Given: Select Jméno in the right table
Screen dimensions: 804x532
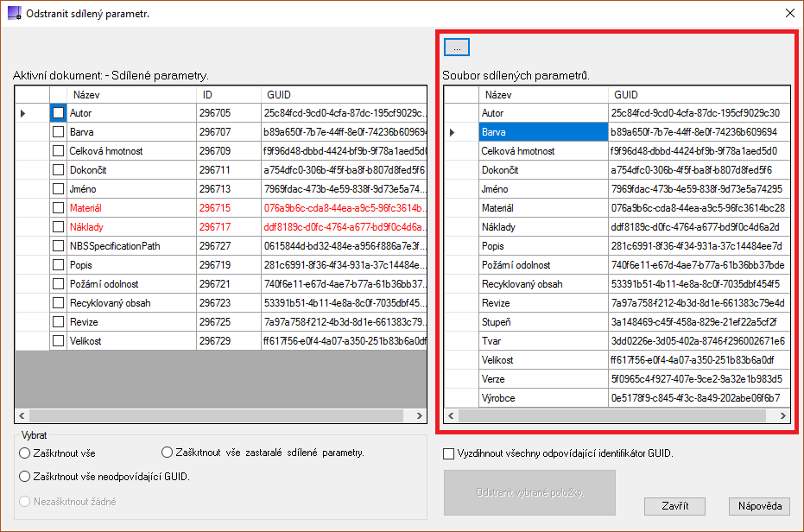Looking at the screenshot, I should [617, 189].
